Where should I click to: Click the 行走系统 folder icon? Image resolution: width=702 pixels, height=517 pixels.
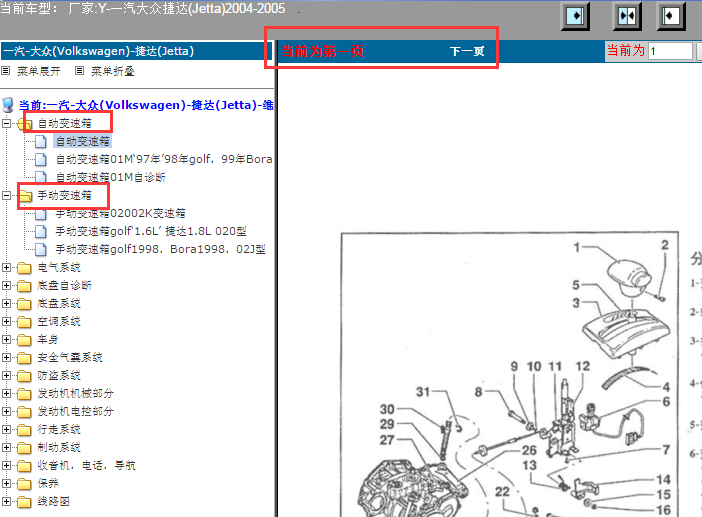pyautogui.click(x=24, y=430)
